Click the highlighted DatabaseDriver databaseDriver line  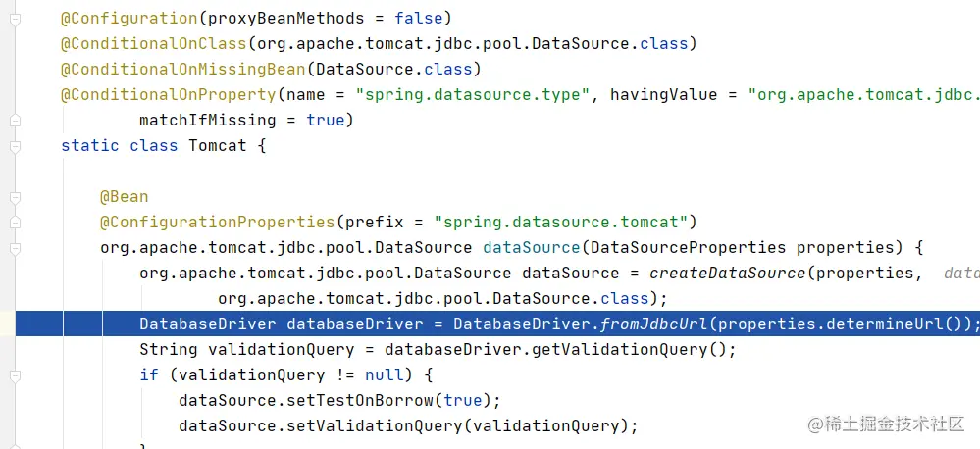click(x=497, y=324)
